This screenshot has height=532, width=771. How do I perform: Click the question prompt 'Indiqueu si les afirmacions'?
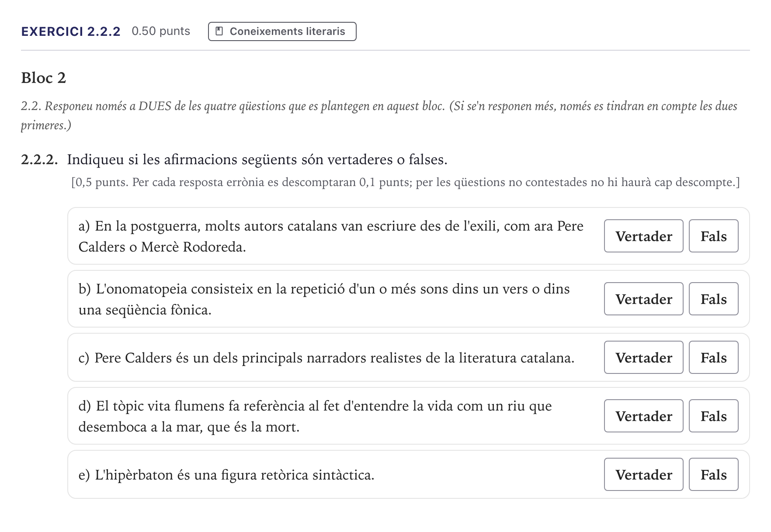coord(257,160)
